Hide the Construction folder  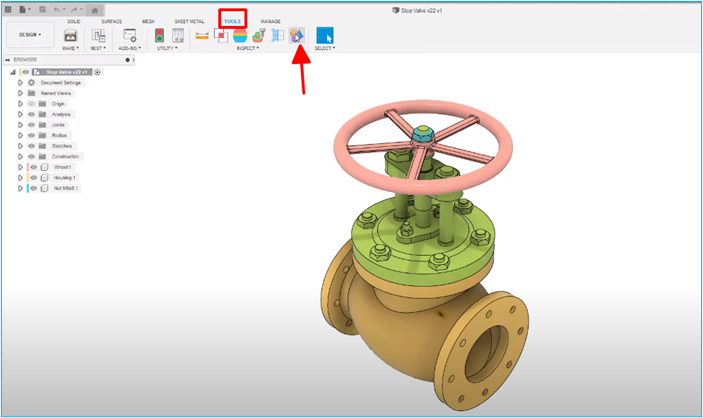tap(31, 157)
